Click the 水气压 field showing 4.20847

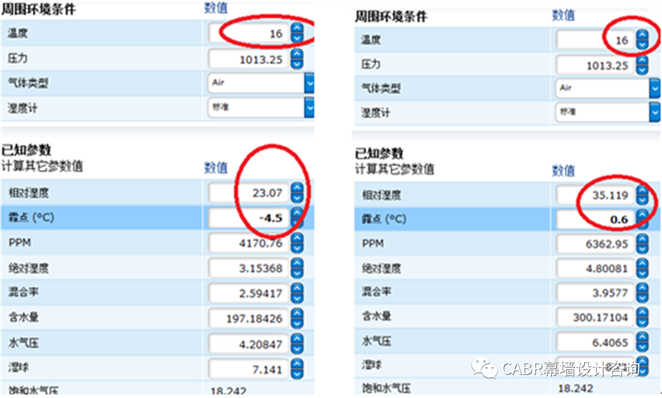pos(249,344)
